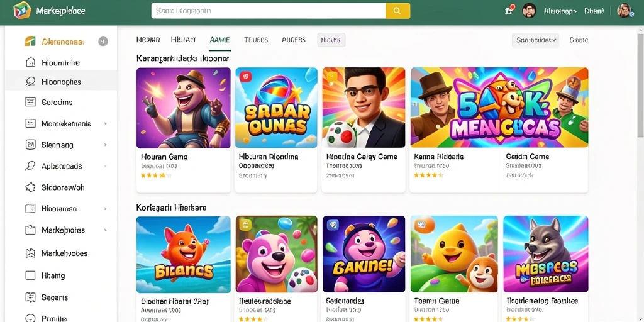The image size is (644, 322).
Task: Click the badge icon on Gakine thumbnail
Action: click(333, 225)
